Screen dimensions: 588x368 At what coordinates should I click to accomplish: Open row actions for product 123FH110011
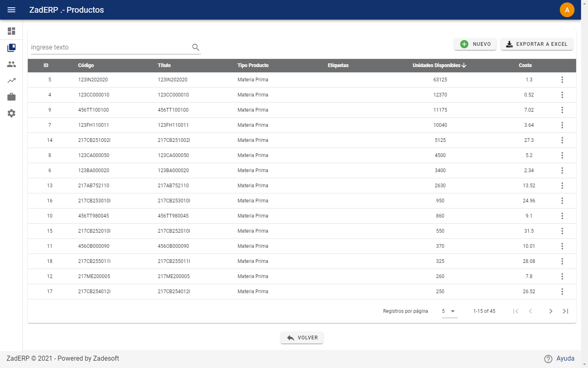[x=562, y=125]
